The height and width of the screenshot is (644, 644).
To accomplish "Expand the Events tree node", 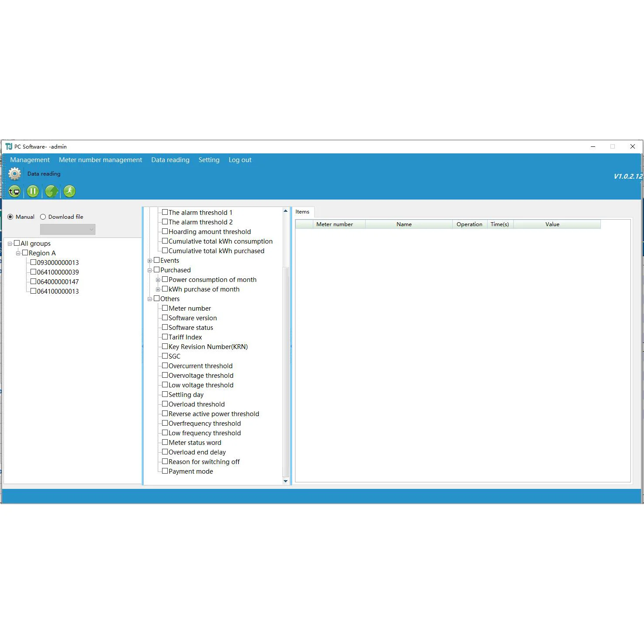I will (149, 261).
